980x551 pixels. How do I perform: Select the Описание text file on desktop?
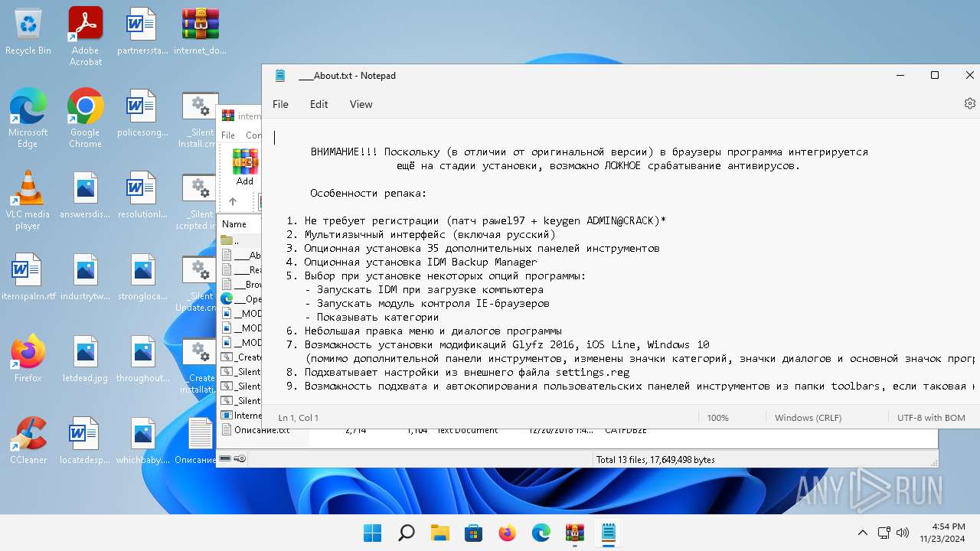(x=198, y=441)
